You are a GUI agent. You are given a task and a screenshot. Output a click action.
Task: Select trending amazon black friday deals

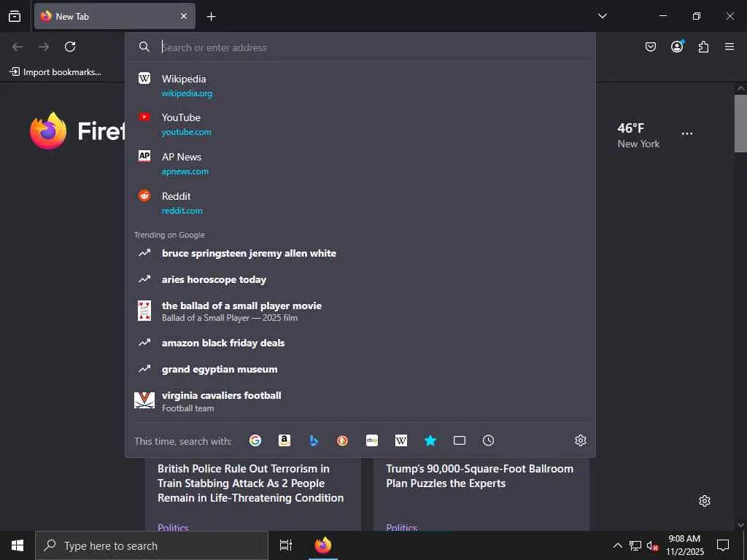tap(360, 343)
